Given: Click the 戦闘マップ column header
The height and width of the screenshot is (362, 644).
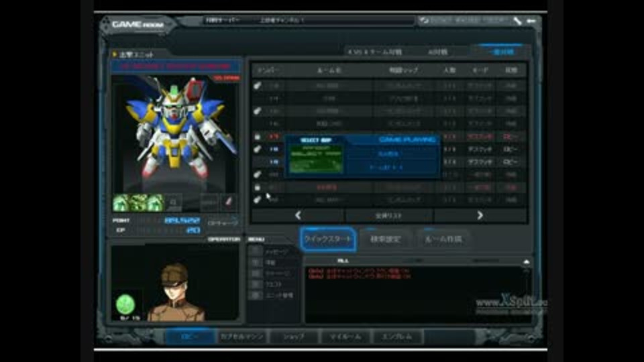Looking at the screenshot, I should point(403,70).
